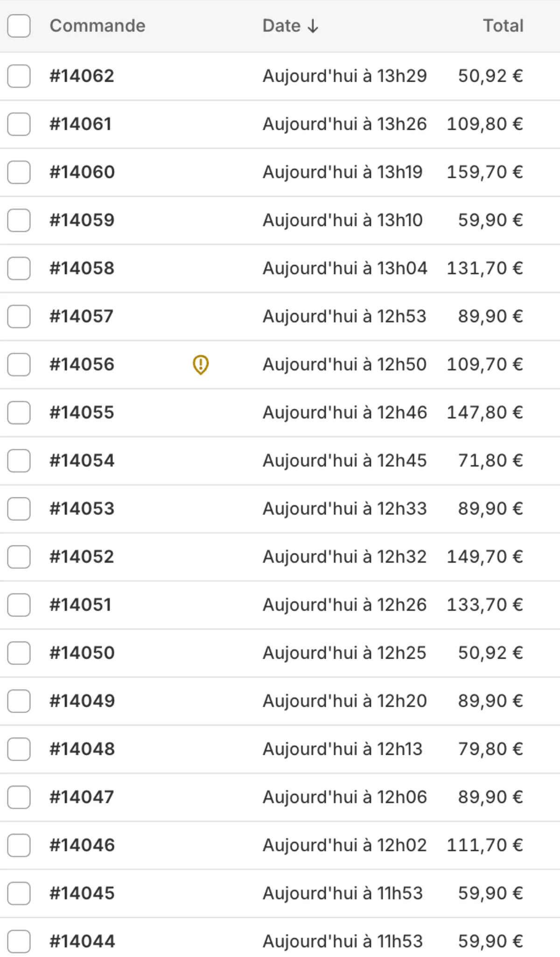Click the warning icon on order #14056
The width and height of the screenshot is (560, 957).
point(201,365)
